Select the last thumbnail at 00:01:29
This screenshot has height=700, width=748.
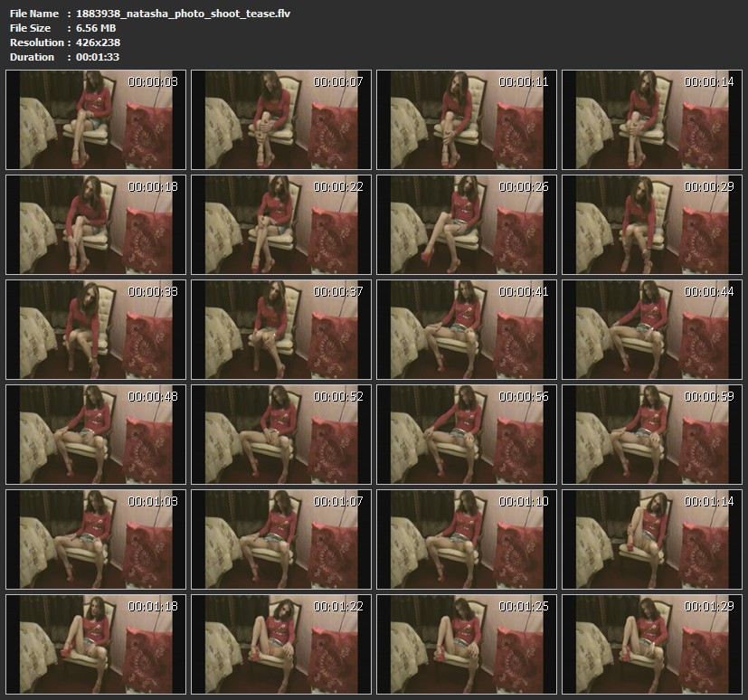[x=652, y=644]
